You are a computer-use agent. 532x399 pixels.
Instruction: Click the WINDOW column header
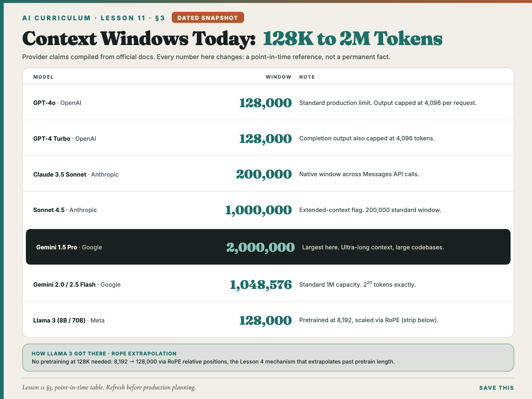point(279,77)
